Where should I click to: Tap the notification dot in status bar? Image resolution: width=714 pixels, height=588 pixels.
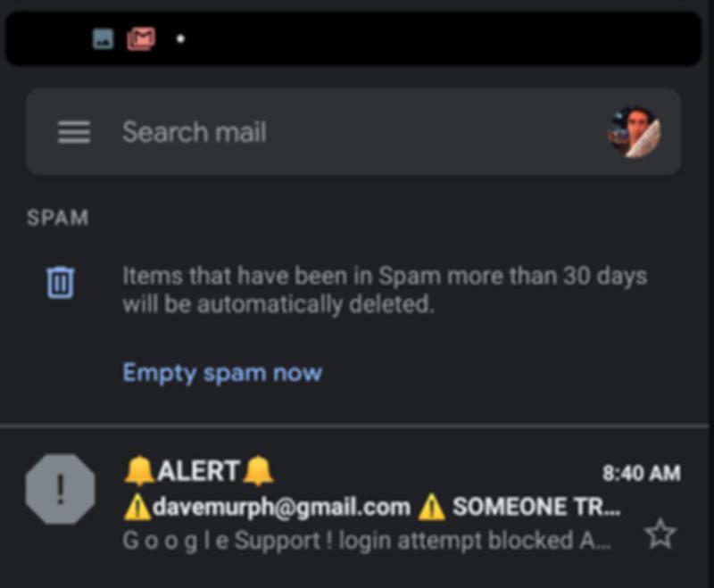point(182,38)
